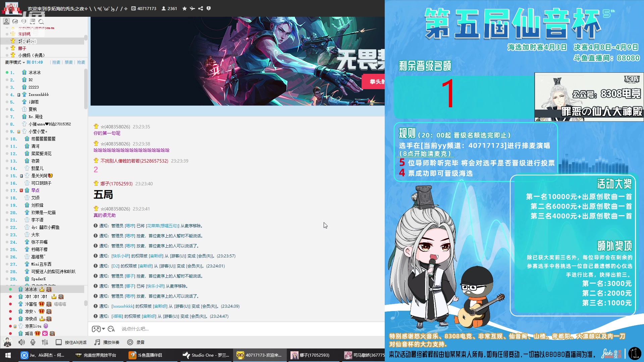Open the audio mixer sliders icon
The width and height of the screenshot is (644, 362).
(45, 342)
